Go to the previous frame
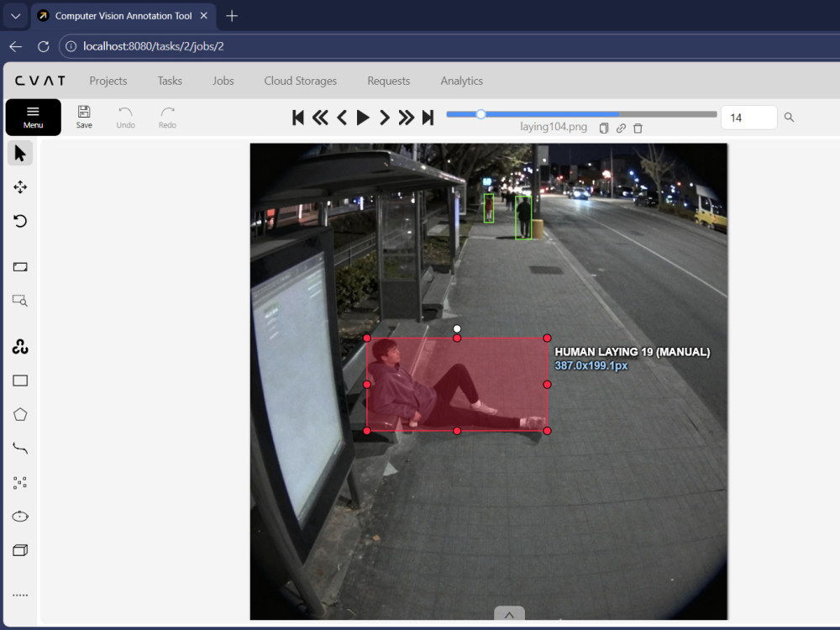Screen dimensions: 840x630 (x=342, y=118)
